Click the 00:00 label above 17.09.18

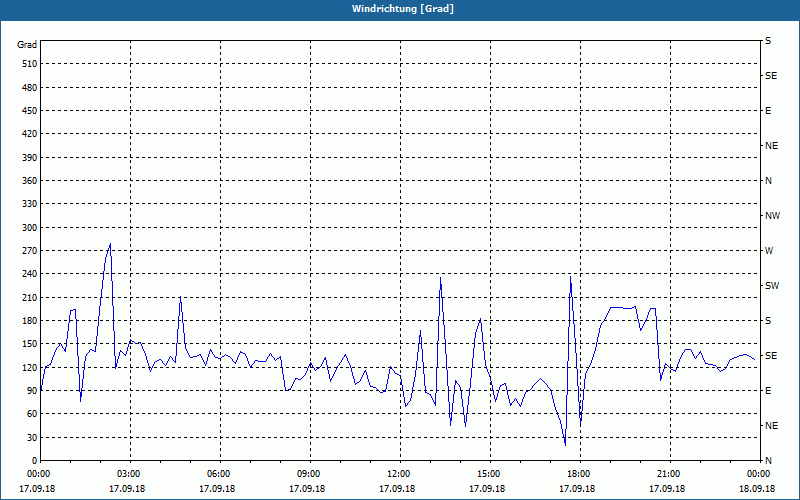point(37,474)
